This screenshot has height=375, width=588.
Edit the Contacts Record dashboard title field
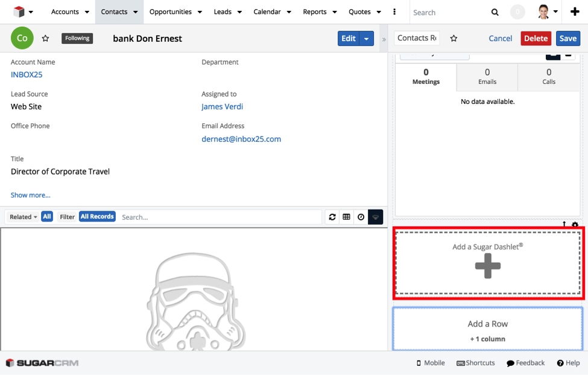417,38
